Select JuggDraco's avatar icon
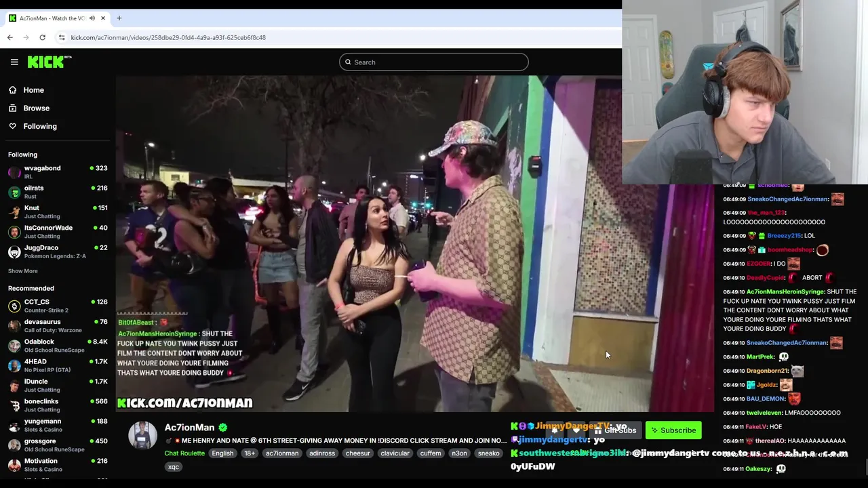 coord(14,251)
